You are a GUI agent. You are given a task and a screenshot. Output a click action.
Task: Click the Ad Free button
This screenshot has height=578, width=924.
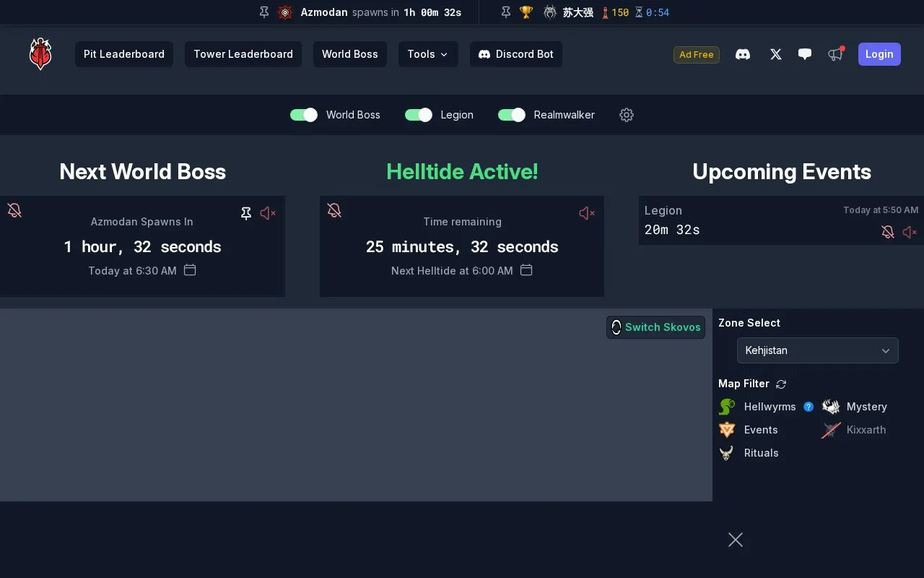[x=697, y=55]
